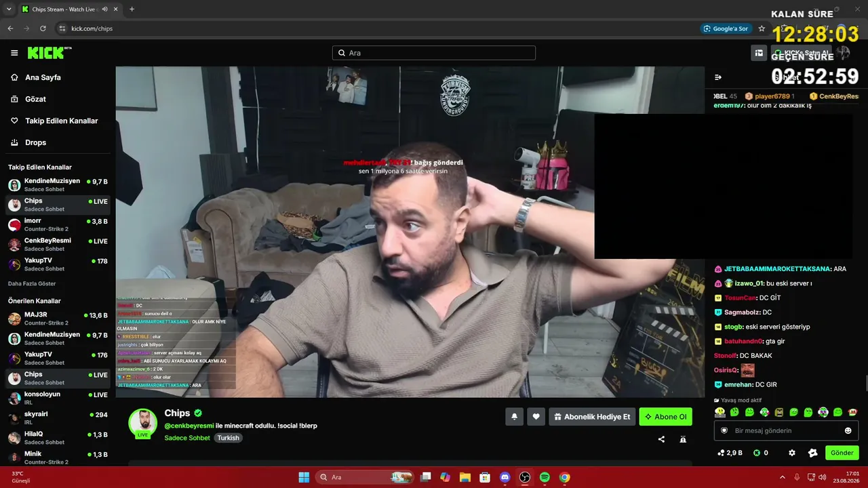Open KendineMuzisyen in followed channels
Screen dimensions: 868x488
(x=58, y=185)
